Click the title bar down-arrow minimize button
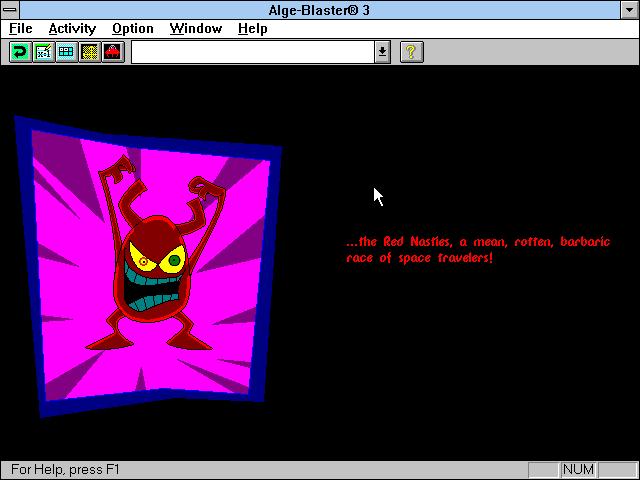Image resolution: width=640 pixels, height=480 pixels. click(x=630, y=9)
